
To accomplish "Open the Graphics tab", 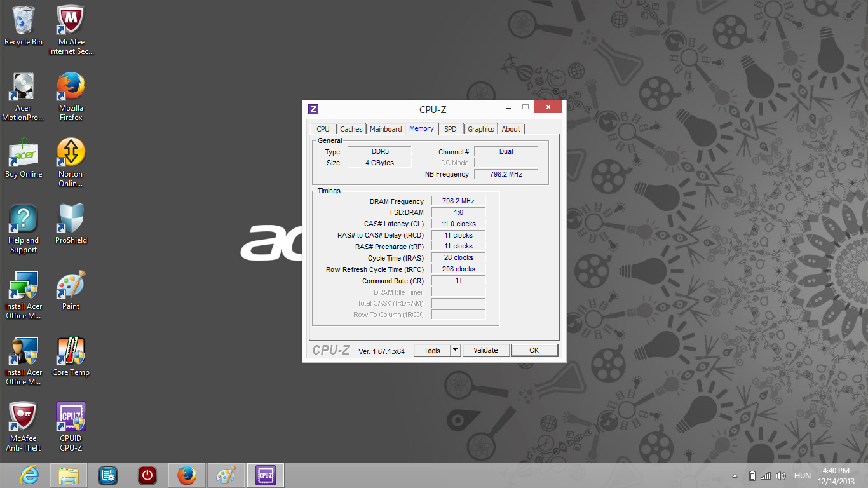I will [480, 129].
